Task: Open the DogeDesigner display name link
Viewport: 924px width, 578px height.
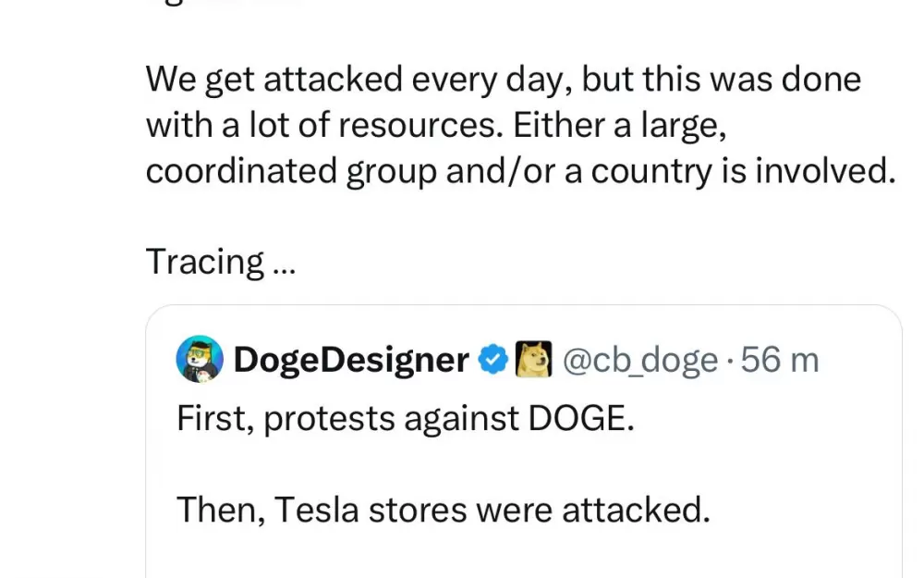Action: [x=351, y=360]
